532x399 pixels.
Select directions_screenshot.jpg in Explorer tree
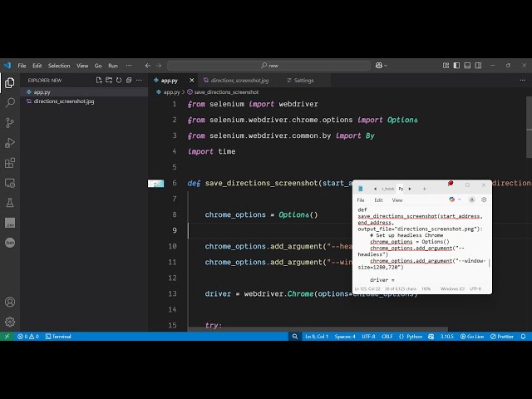[84, 101]
